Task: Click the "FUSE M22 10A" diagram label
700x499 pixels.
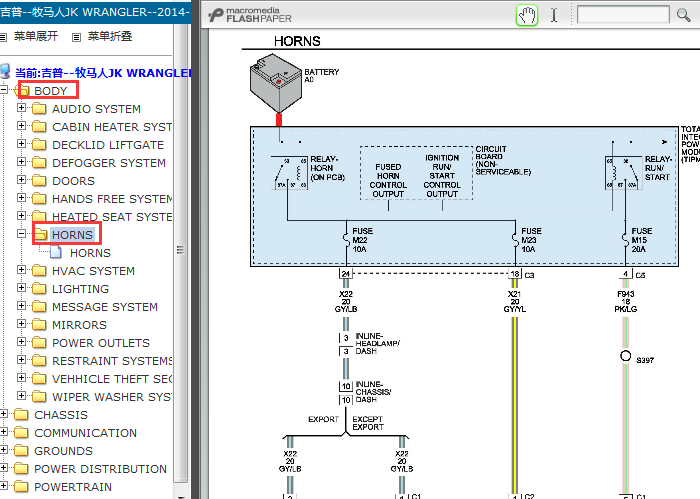Action: (x=362, y=240)
